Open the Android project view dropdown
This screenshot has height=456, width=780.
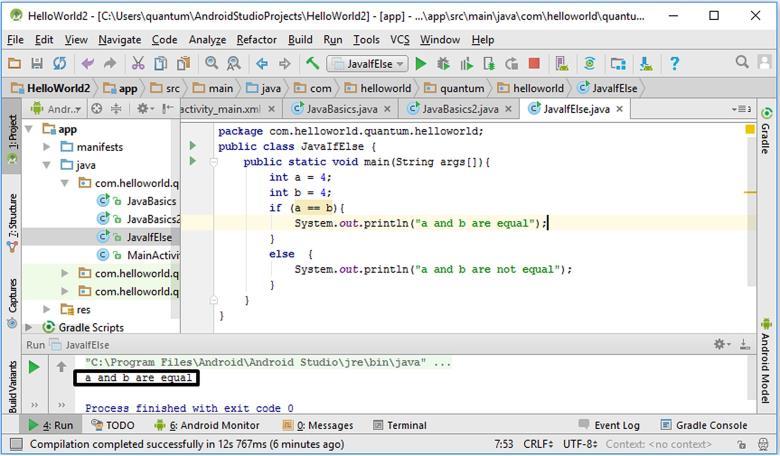point(56,108)
